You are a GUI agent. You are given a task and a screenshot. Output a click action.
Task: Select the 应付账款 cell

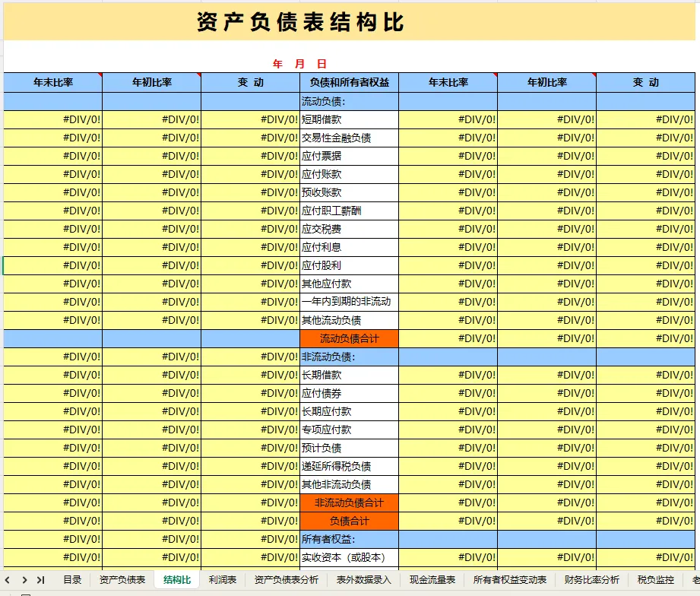pos(349,175)
